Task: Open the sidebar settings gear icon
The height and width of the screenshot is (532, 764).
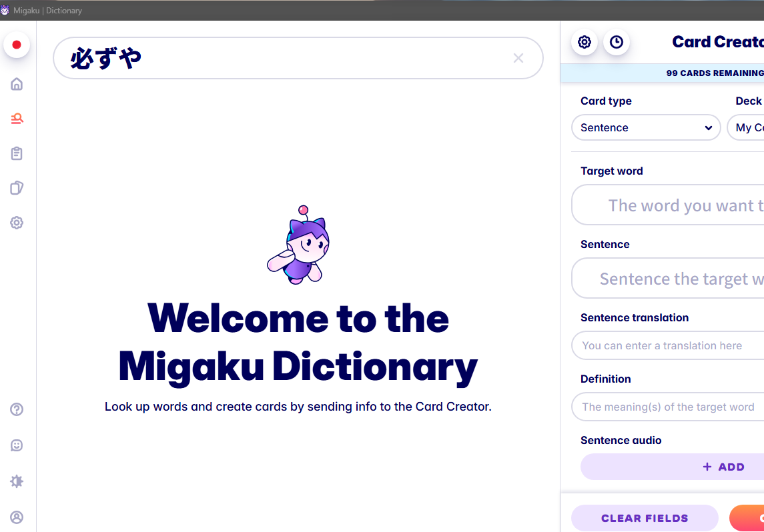Action: [x=17, y=223]
